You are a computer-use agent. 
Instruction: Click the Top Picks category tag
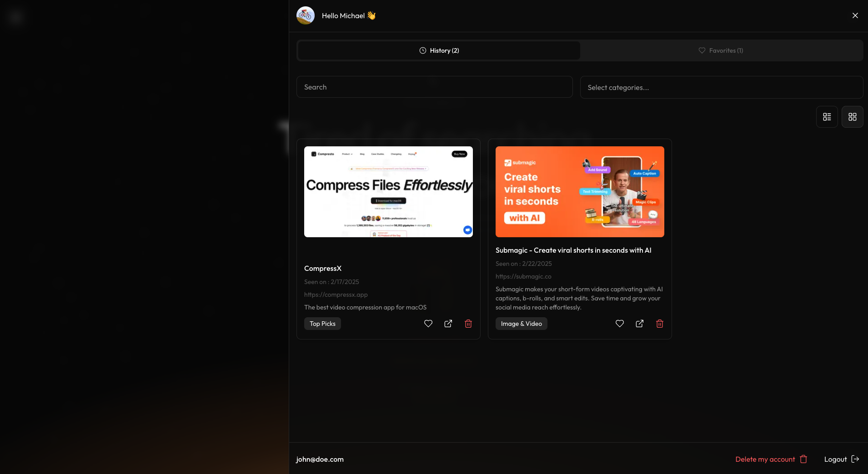[x=322, y=324]
